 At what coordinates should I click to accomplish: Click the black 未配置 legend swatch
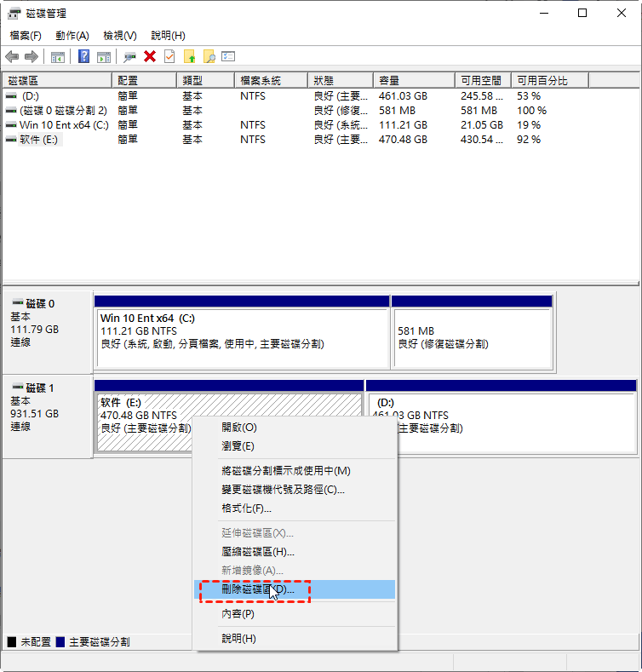12,641
